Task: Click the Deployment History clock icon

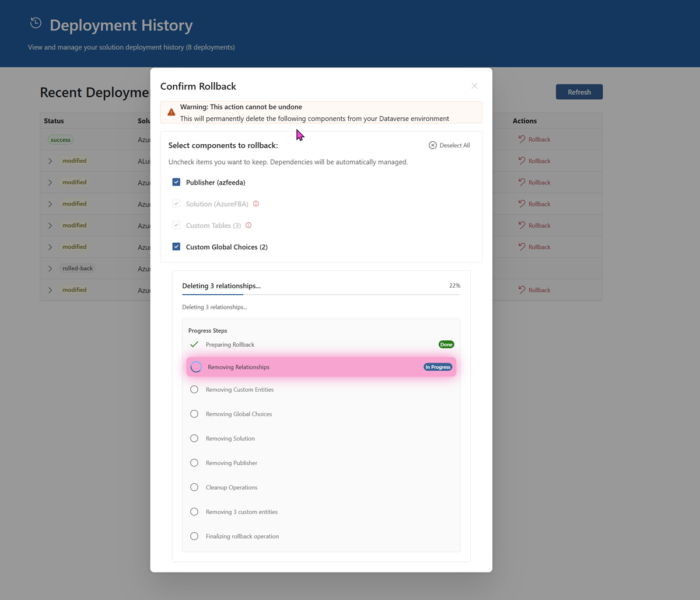Action: (x=36, y=23)
